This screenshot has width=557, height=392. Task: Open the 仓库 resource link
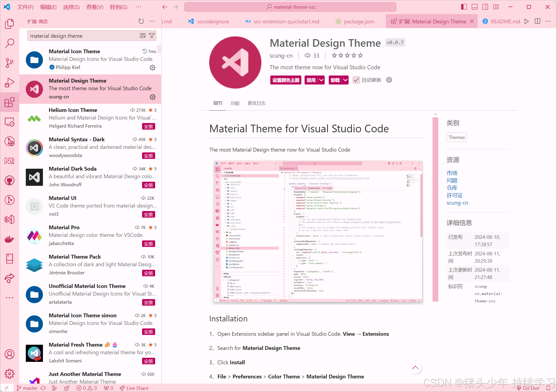coord(452,188)
